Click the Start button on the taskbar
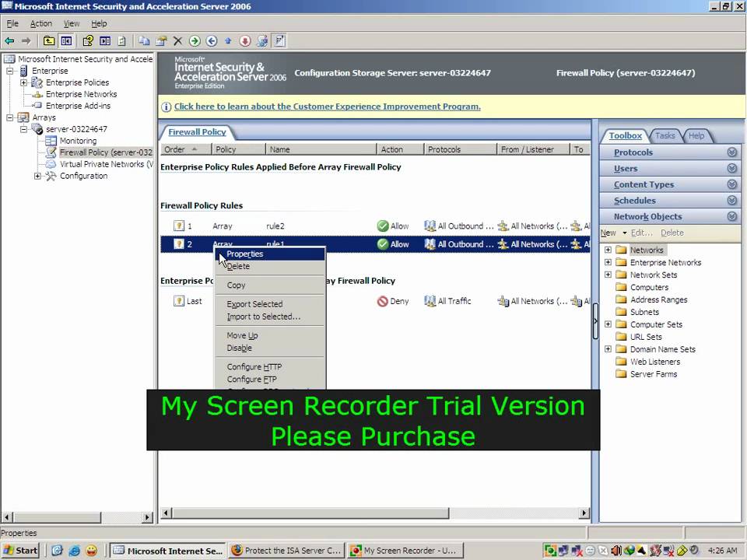Viewport: 747px width, 560px height. [x=20, y=551]
